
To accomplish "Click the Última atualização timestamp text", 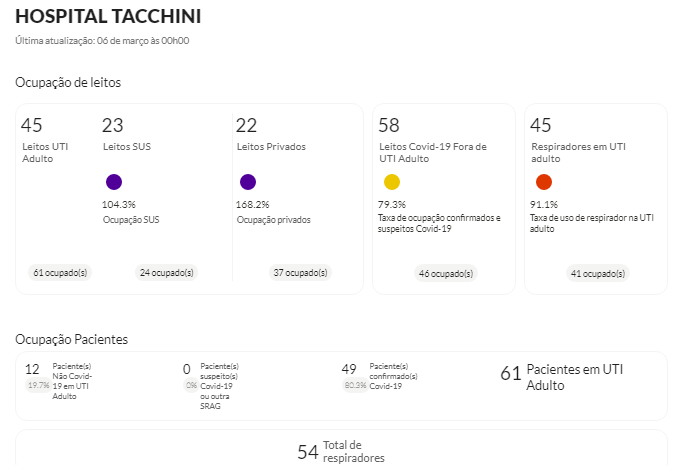I will (102, 41).
